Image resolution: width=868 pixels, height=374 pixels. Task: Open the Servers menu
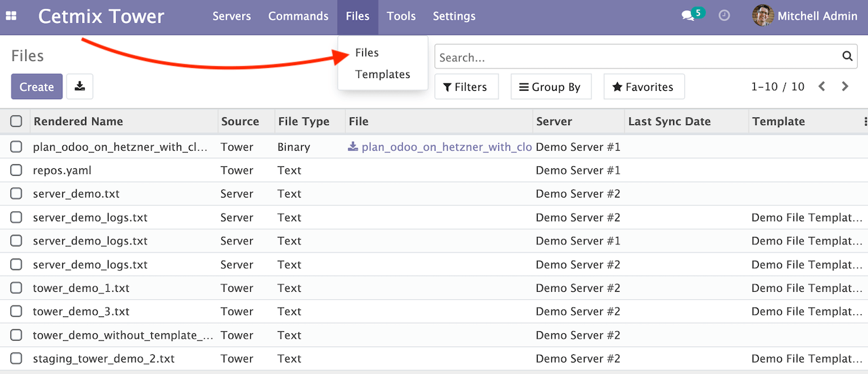(x=232, y=16)
